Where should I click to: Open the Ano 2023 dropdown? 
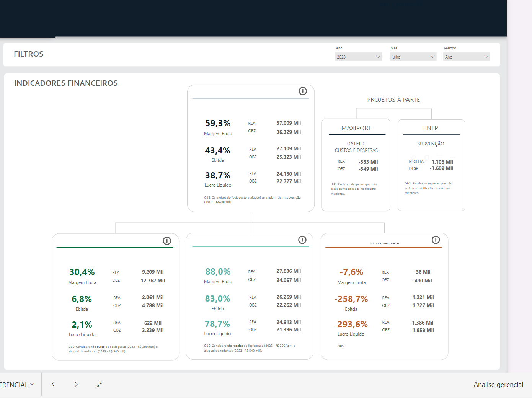(x=359, y=57)
